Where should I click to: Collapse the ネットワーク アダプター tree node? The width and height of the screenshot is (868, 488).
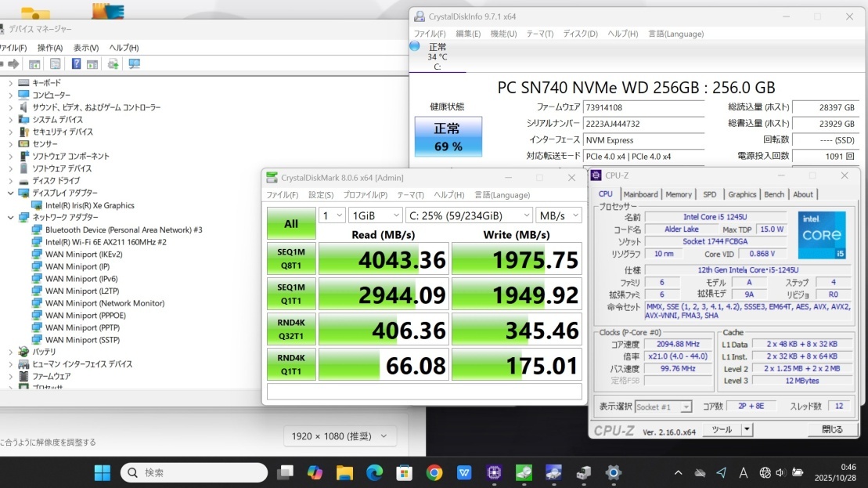[x=10, y=218]
